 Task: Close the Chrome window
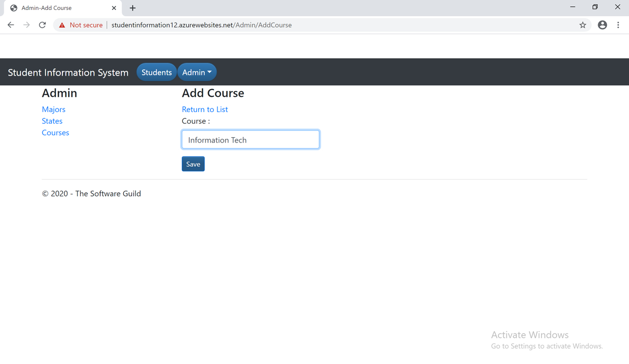(x=617, y=8)
